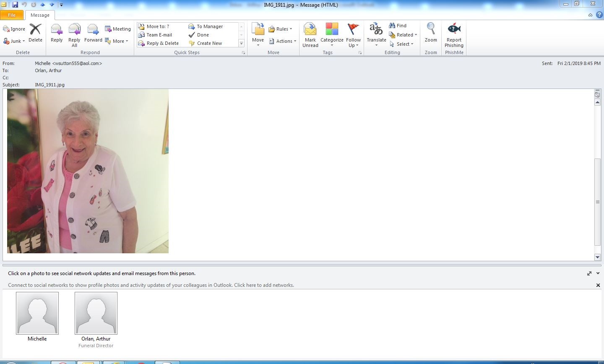Open the File tab
The image size is (604, 364).
pos(12,15)
